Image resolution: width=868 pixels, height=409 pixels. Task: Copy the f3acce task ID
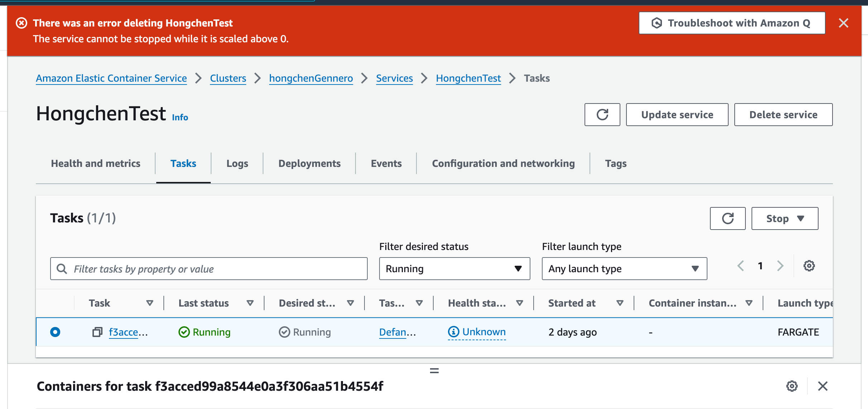pos(97,332)
